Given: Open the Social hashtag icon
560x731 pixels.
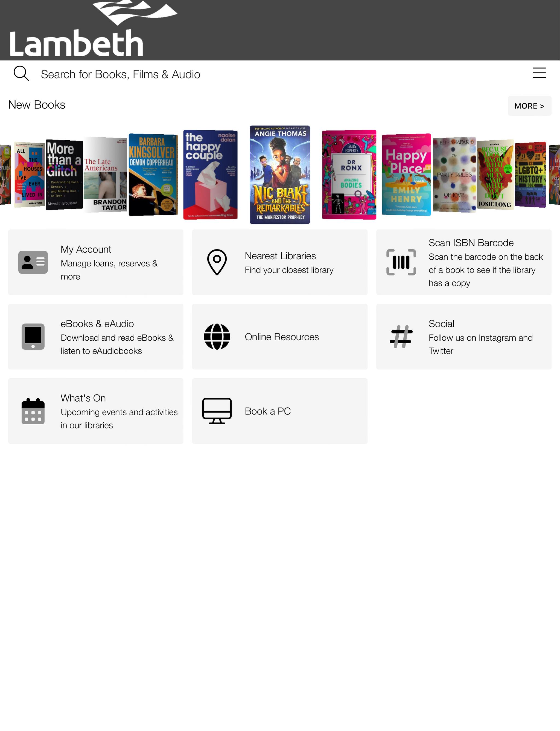Looking at the screenshot, I should click(401, 337).
